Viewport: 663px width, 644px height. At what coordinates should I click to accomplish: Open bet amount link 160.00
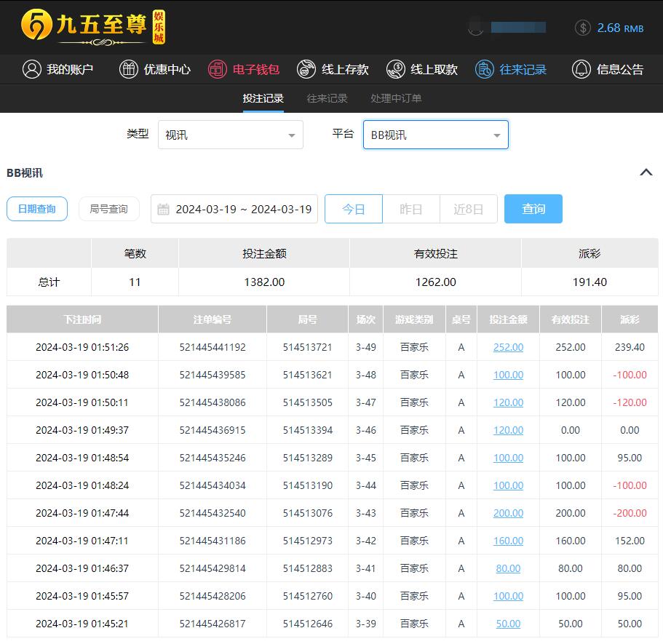point(508,541)
